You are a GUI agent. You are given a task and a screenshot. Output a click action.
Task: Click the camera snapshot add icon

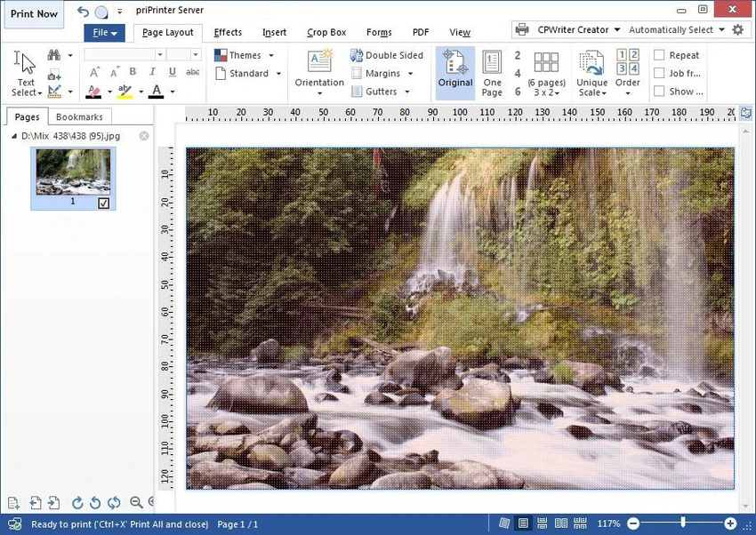tap(54, 76)
